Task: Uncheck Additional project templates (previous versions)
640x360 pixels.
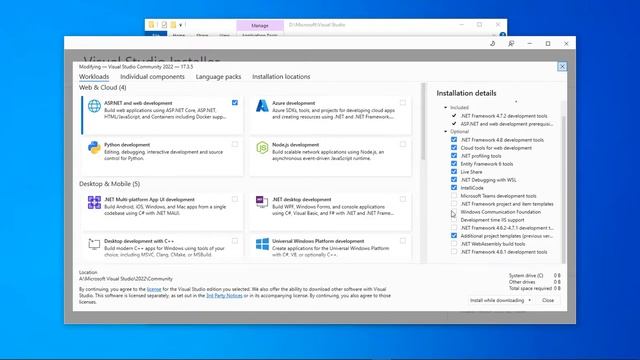Action: (x=454, y=236)
